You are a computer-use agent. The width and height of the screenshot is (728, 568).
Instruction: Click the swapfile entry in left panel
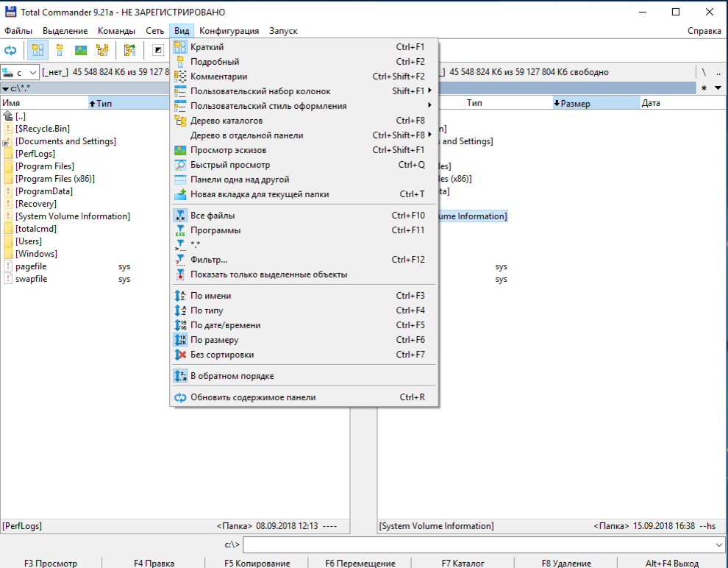click(31, 279)
